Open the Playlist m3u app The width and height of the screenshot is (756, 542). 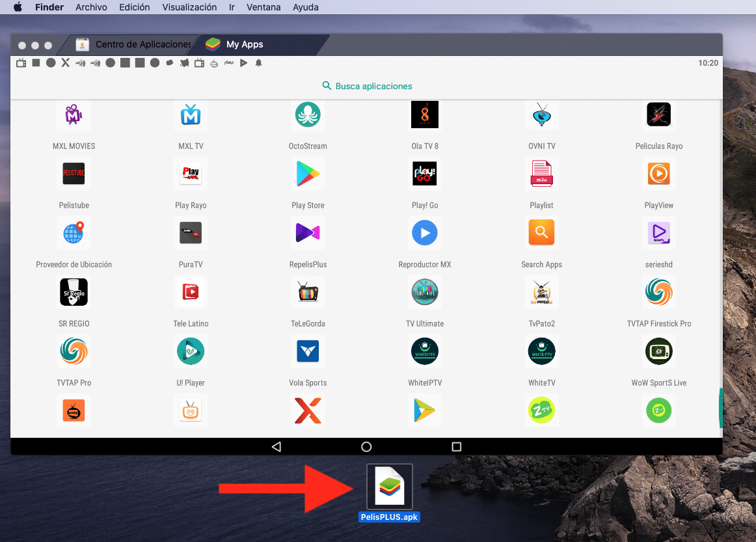(541, 174)
